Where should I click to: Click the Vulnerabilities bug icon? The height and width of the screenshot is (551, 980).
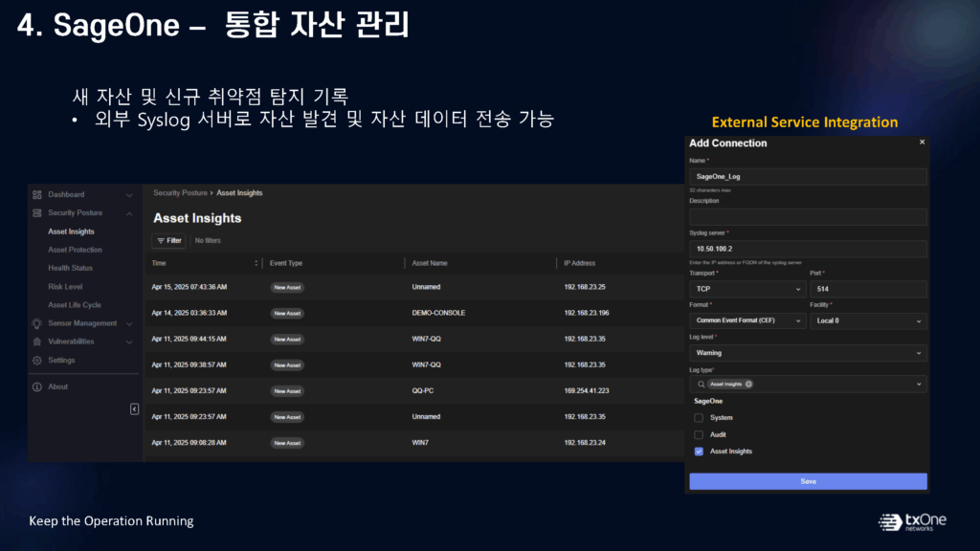click(x=37, y=342)
